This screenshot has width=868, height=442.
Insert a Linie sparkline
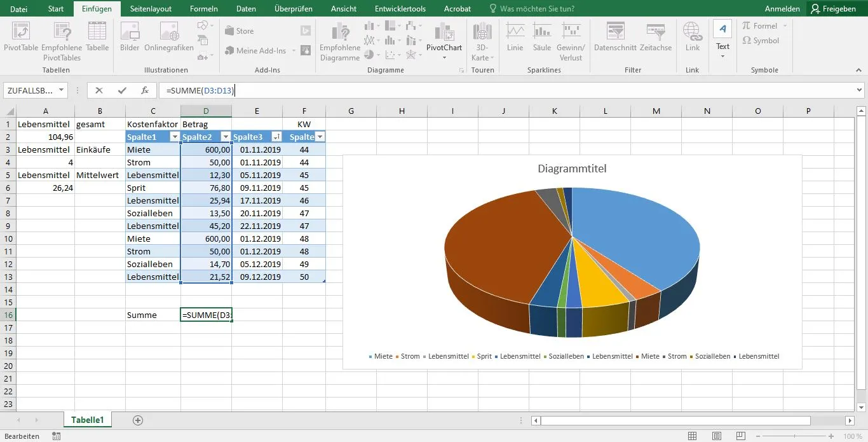click(515, 38)
